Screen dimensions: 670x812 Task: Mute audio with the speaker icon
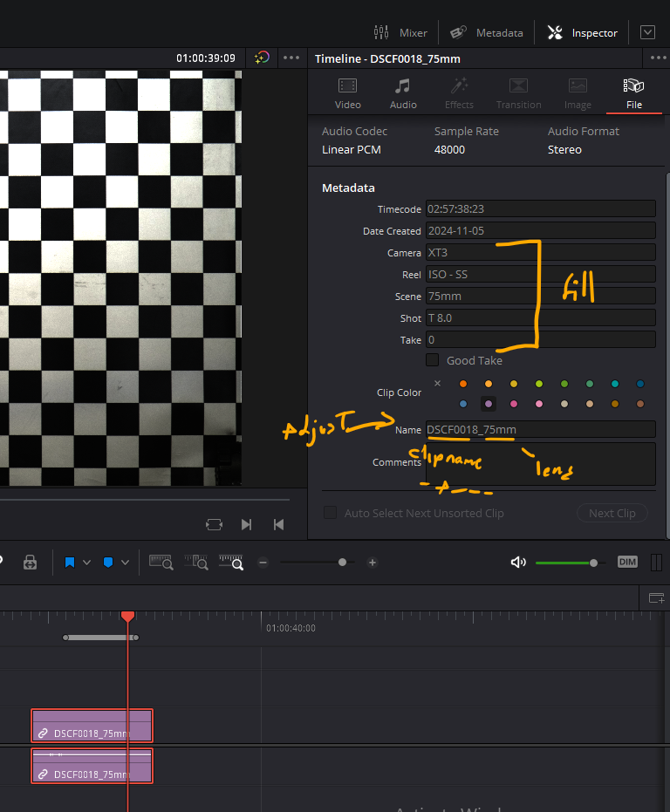tap(517, 563)
